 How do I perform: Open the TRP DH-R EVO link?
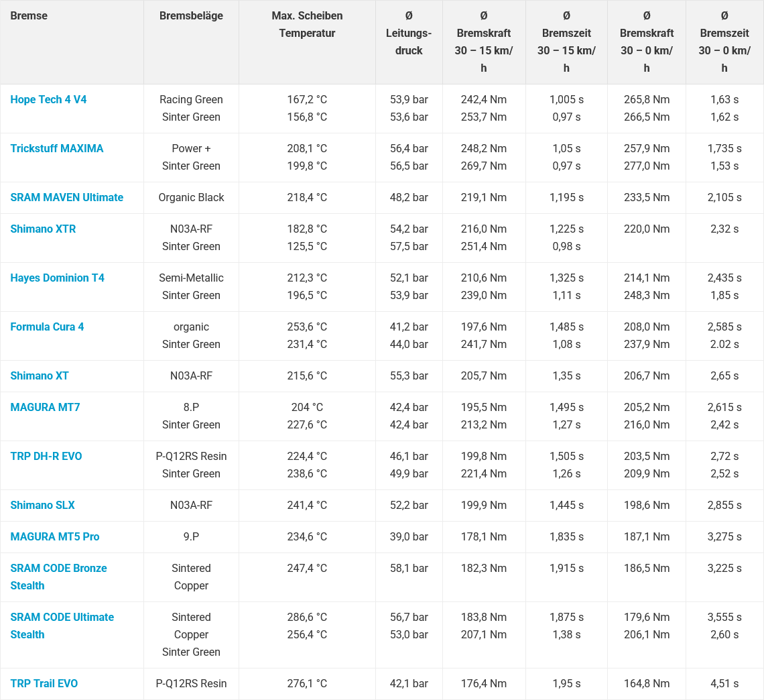[x=46, y=456]
